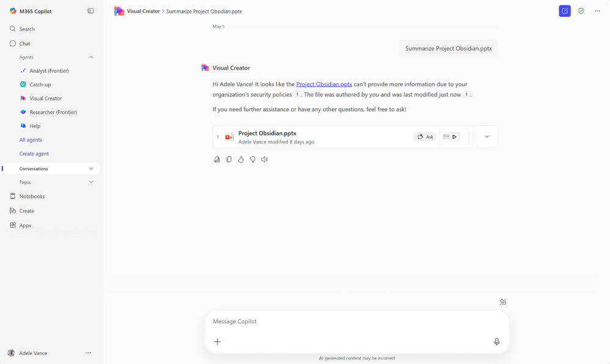
Task: Click the Visual Creator avatar beside response
Action: [x=205, y=68]
